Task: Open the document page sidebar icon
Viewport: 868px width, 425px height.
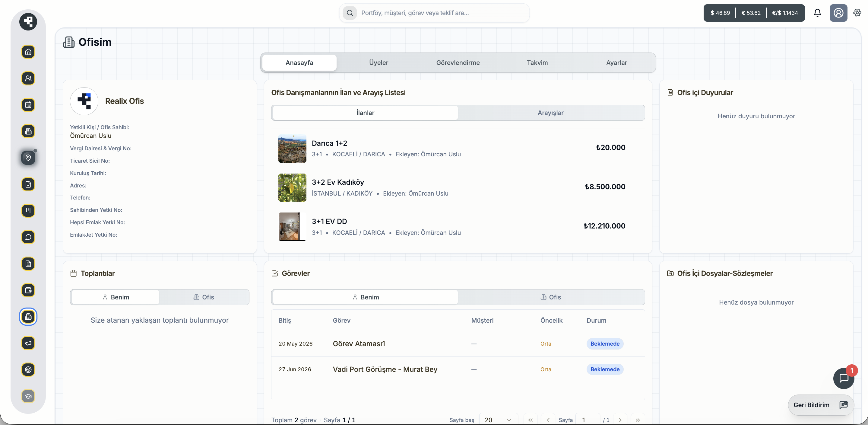Action: pyautogui.click(x=28, y=264)
